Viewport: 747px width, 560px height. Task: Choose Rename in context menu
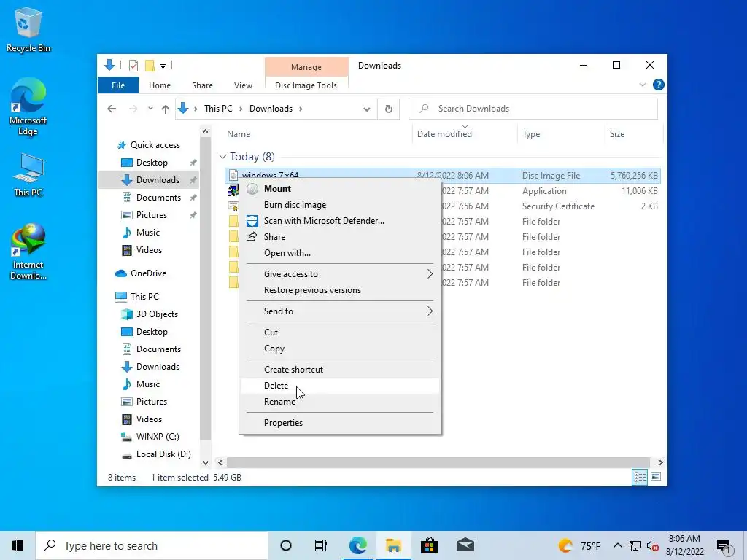pyautogui.click(x=340, y=402)
